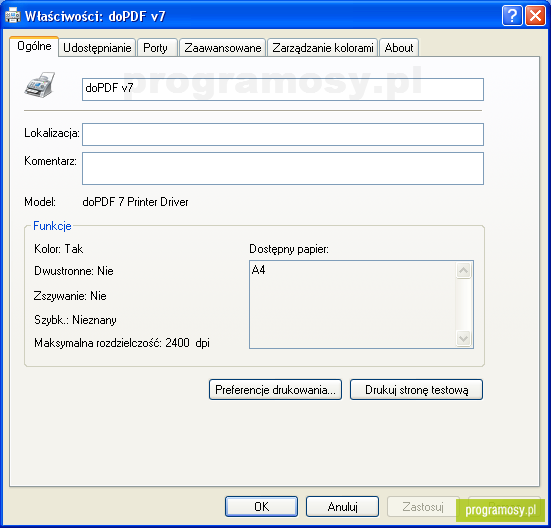Click the Funkcje group label

(x=52, y=226)
